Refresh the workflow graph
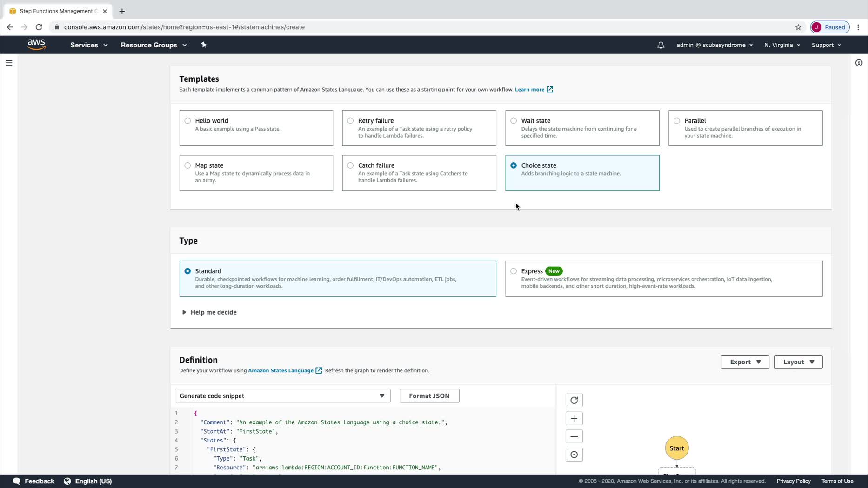 (x=574, y=400)
